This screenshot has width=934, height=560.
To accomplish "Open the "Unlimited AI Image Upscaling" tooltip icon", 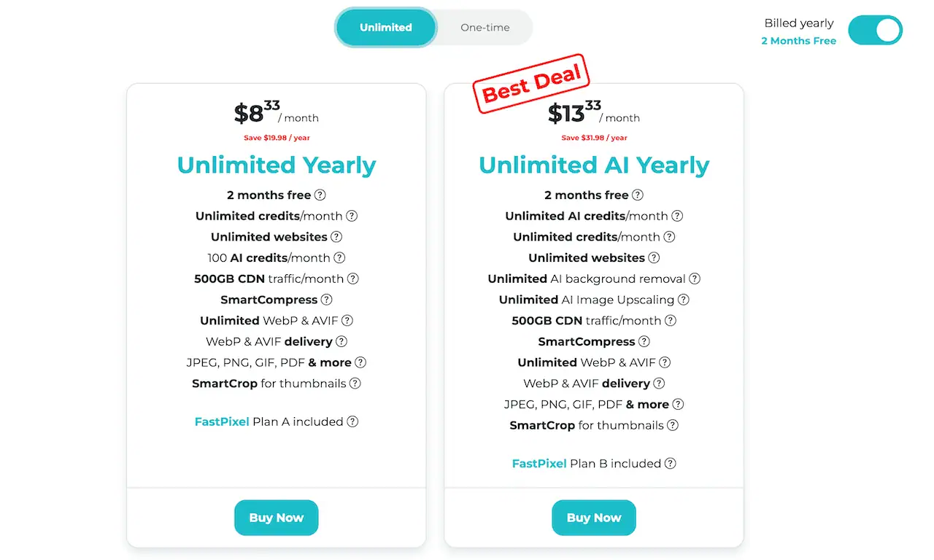I will coord(684,300).
